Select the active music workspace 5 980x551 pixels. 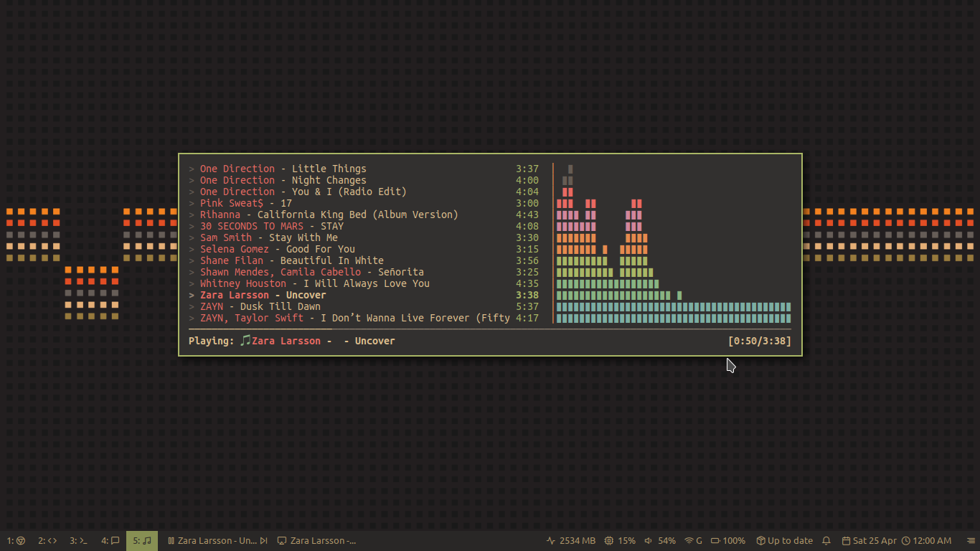(x=142, y=540)
